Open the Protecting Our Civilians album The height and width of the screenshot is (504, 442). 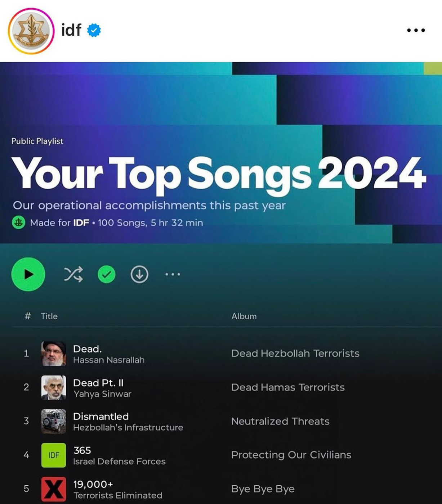[x=291, y=455]
